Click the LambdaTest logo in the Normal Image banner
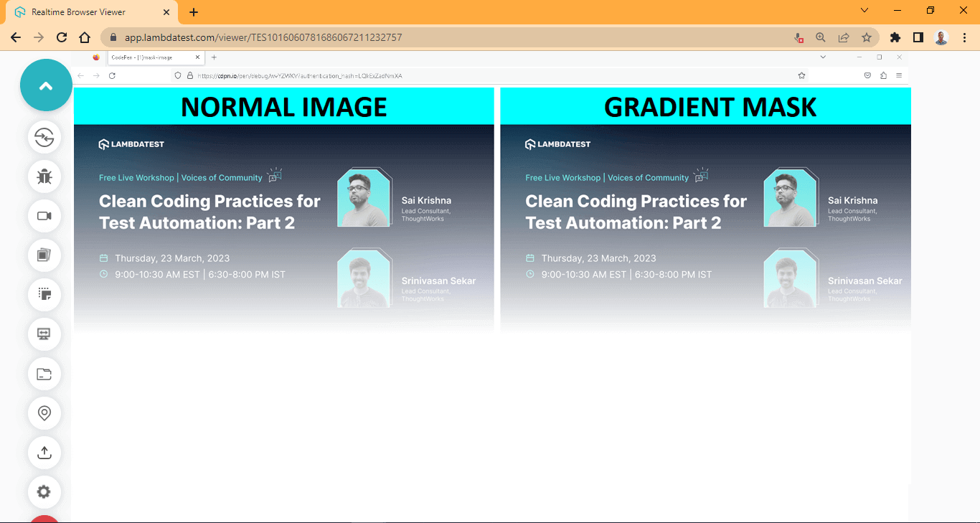This screenshot has height=523, width=980. pos(131,144)
